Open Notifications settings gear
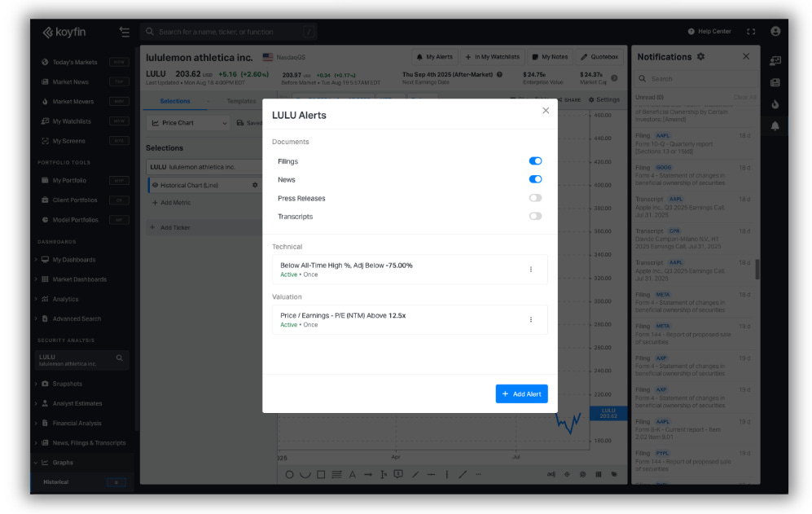 pyautogui.click(x=700, y=56)
